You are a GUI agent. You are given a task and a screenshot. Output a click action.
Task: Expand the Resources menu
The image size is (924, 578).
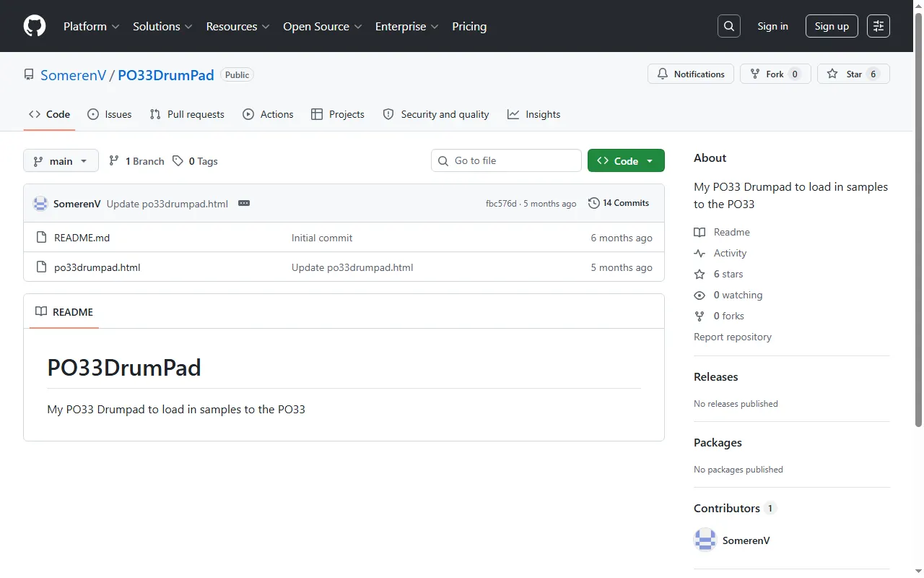pyautogui.click(x=238, y=26)
